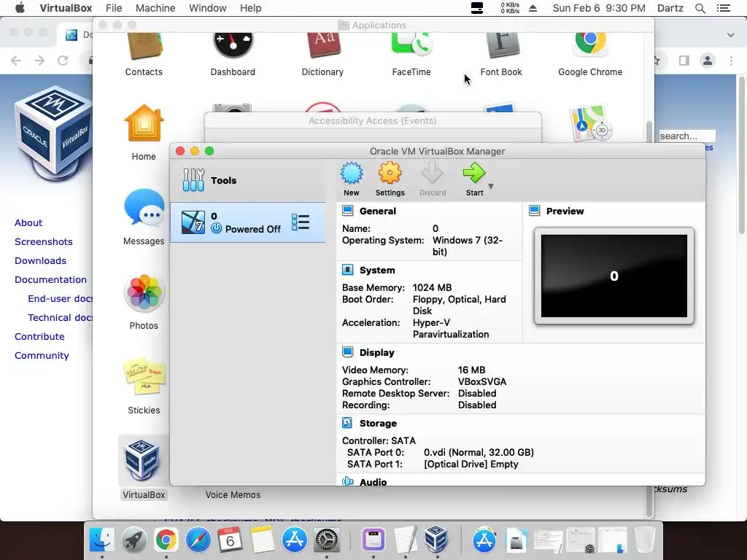Open the Apple menu

pyautogui.click(x=20, y=8)
